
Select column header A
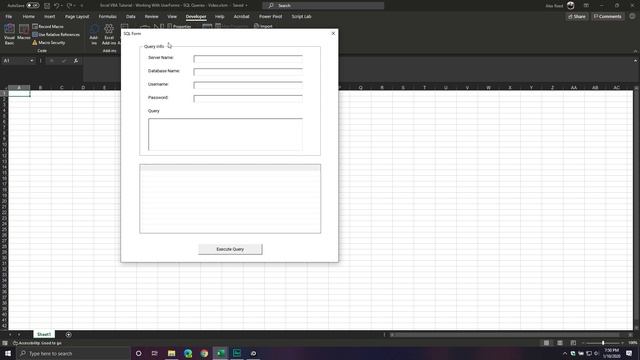(19, 87)
